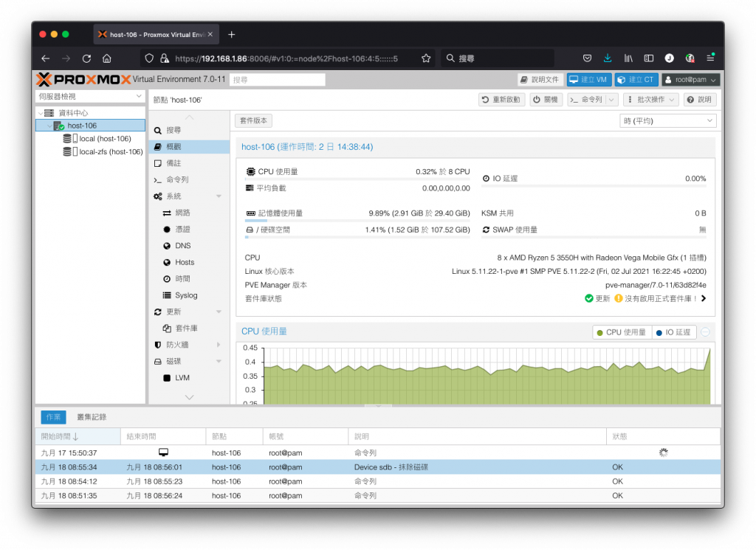
Task: Open 時間 time settings
Action: pyautogui.click(x=189, y=278)
